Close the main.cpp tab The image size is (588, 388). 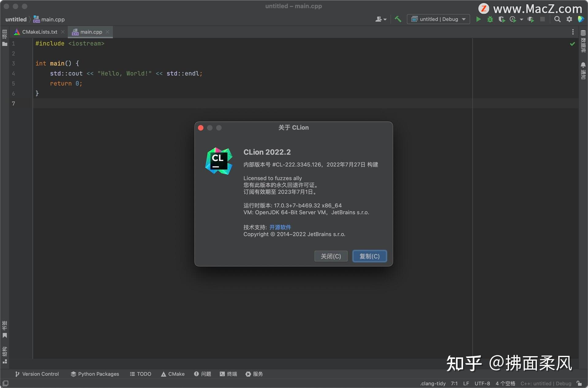pos(107,32)
